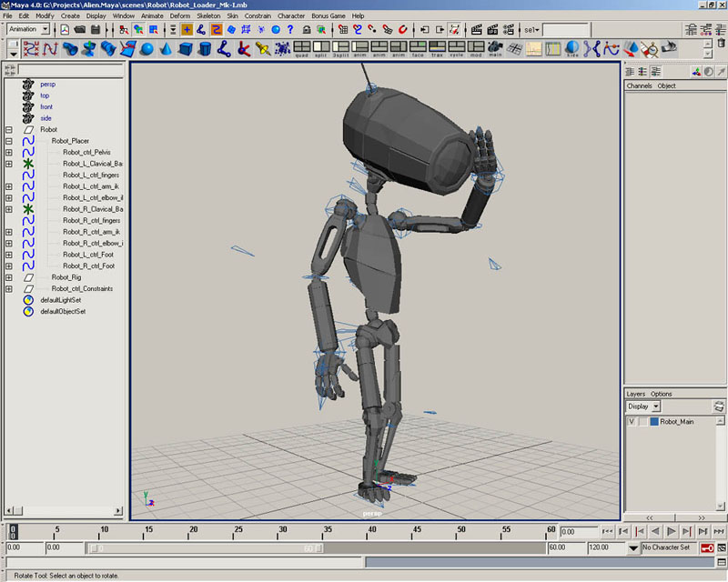Viewport: 728px width, 582px height.
Task: Toggle visibility V box of Robot_Main layer
Action: (632, 422)
